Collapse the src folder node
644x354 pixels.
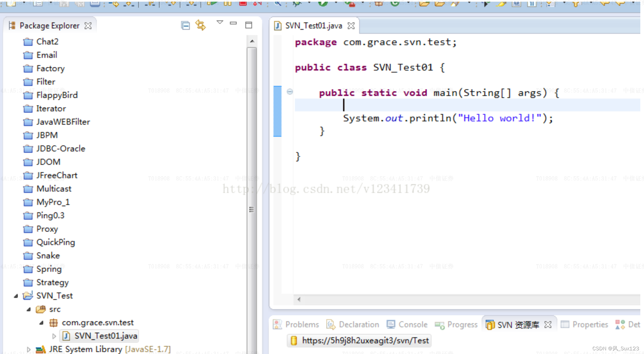[x=28, y=309]
